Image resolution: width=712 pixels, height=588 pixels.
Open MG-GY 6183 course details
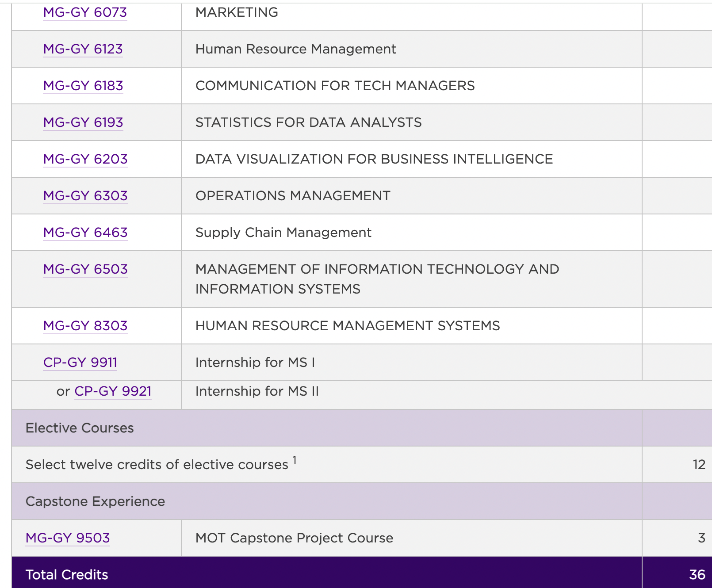click(x=83, y=86)
